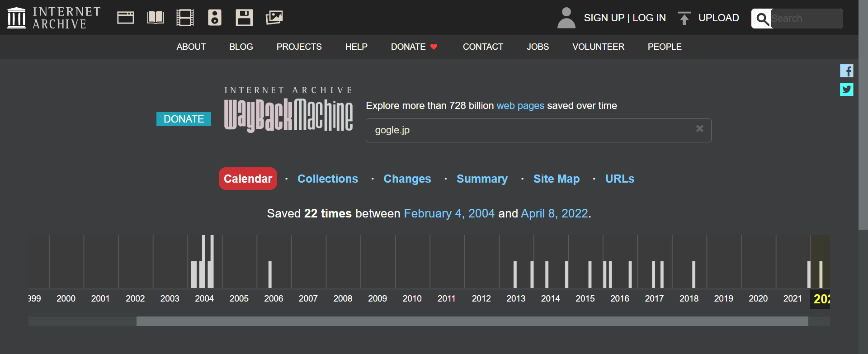The image size is (868, 354).
Task: Click the Upload arrow icon
Action: click(684, 18)
